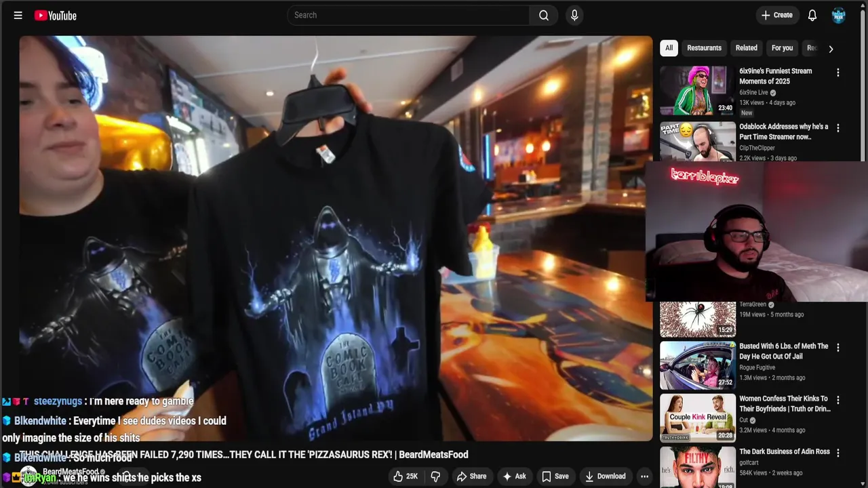This screenshot has width=868, height=488.
Task: Open options for Odablock Addresses video
Action: 838,128
